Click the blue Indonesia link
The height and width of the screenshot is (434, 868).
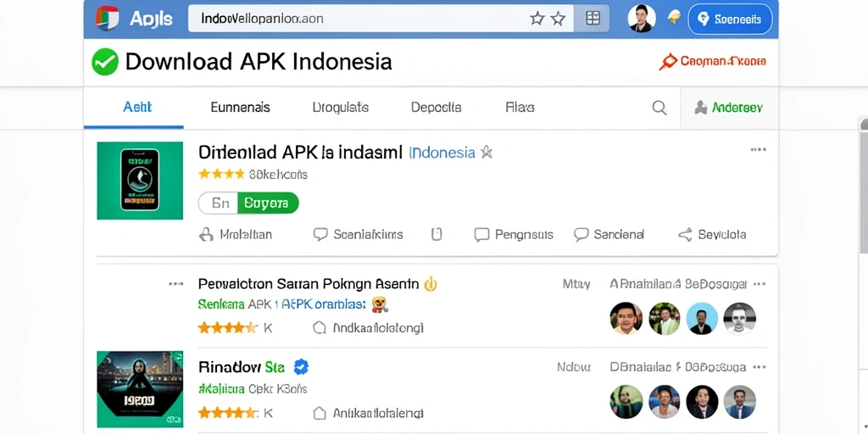(442, 153)
